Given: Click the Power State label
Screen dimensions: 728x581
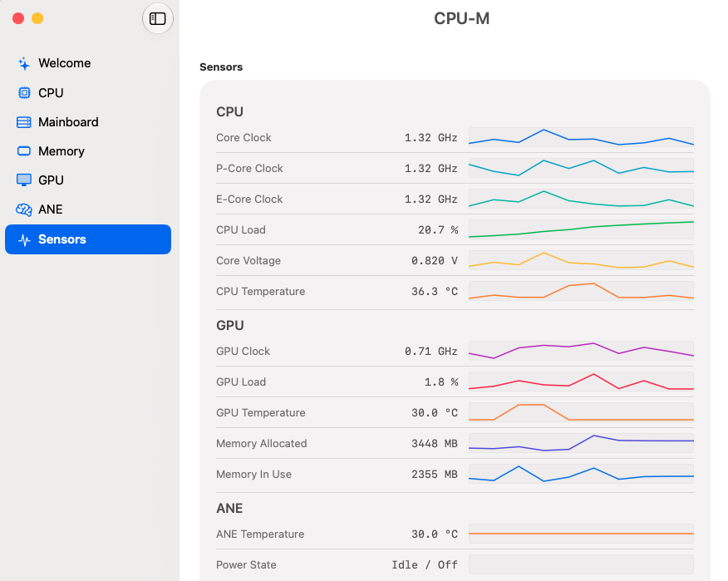Looking at the screenshot, I should pos(246,564).
